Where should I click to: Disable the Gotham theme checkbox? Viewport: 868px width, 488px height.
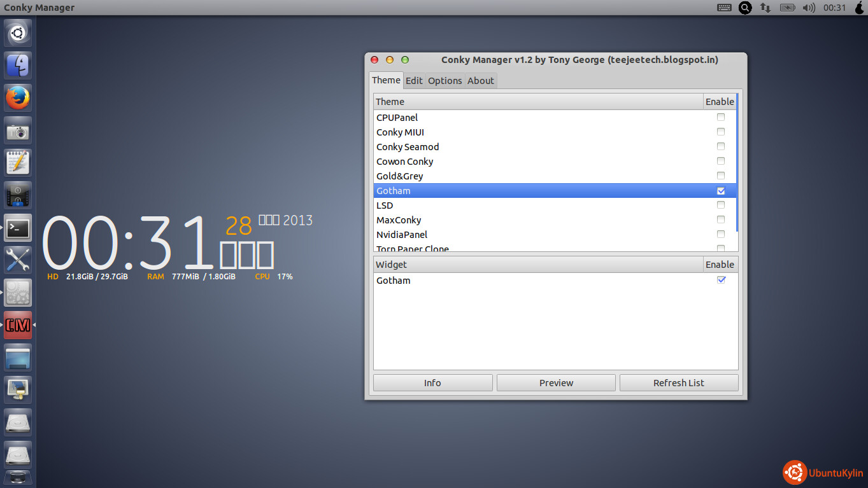(x=720, y=191)
